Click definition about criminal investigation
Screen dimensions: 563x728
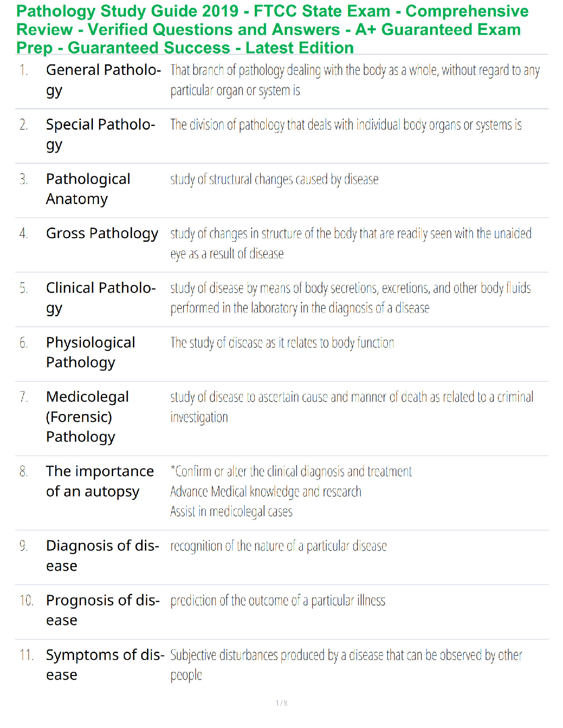coord(352,407)
